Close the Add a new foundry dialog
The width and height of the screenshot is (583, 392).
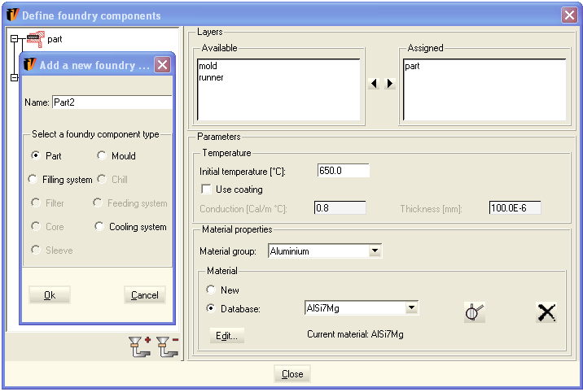pos(162,66)
